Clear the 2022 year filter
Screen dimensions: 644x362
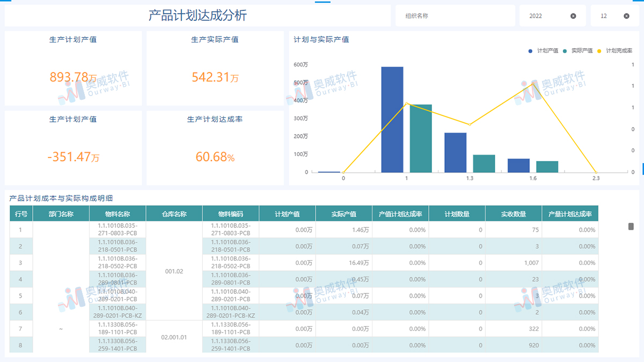(574, 15)
